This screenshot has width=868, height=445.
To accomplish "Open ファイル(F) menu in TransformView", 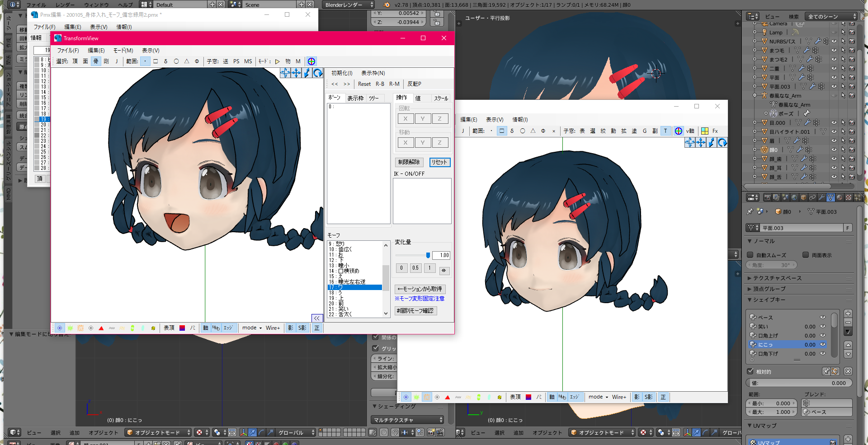I will [68, 50].
